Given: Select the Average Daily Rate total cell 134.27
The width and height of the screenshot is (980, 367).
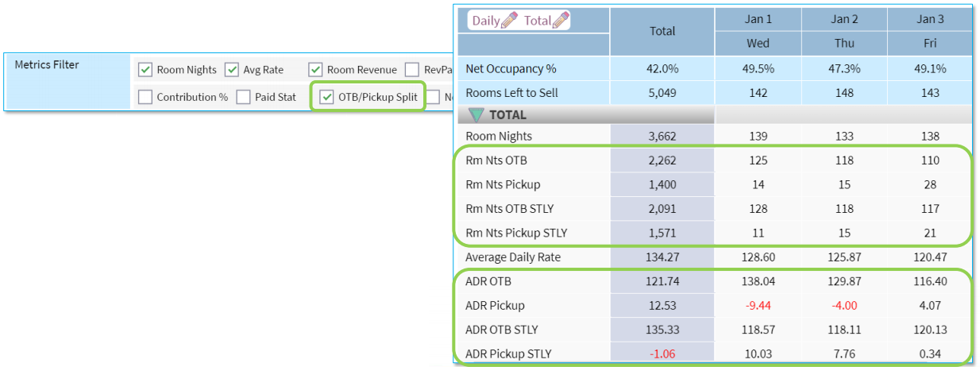Looking at the screenshot, I should click(x=662, y=257).
